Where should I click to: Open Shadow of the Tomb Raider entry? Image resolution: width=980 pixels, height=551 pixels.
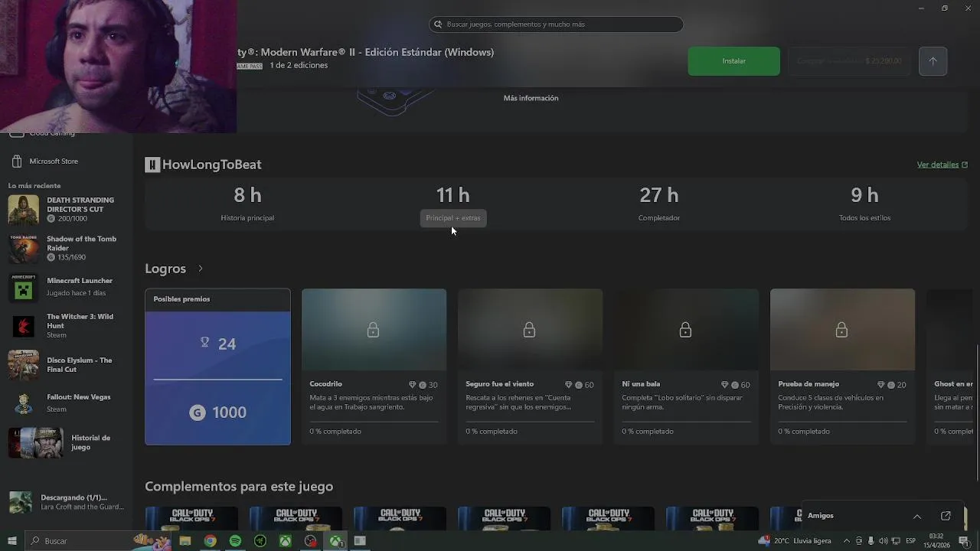[x=66, y=248]
